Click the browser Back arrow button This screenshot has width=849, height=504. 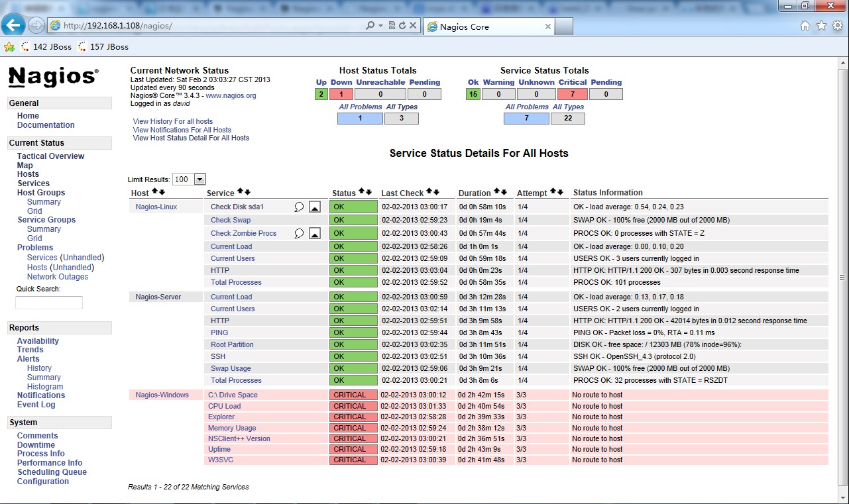point(14,26)
